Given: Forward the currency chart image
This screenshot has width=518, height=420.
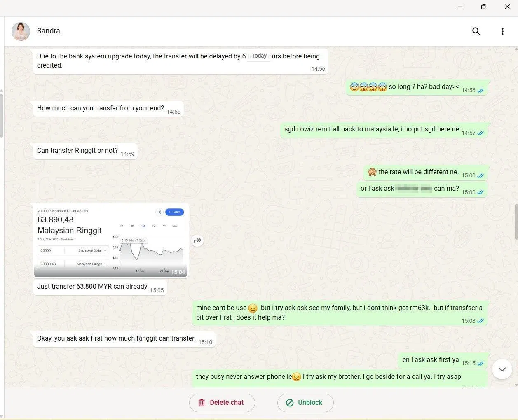Looking at the screenshot, I should [198, 240].
